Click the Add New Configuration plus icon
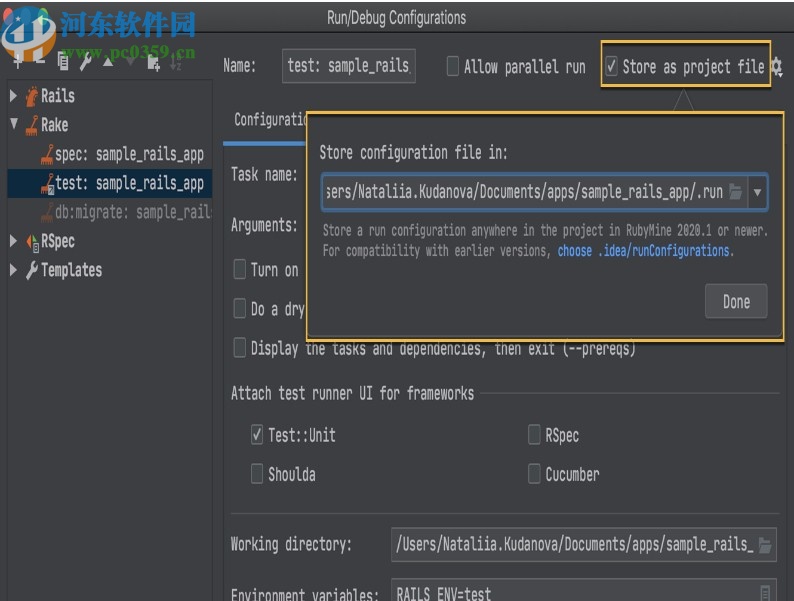Screen dimensions: 794x601 click(18, 62)
